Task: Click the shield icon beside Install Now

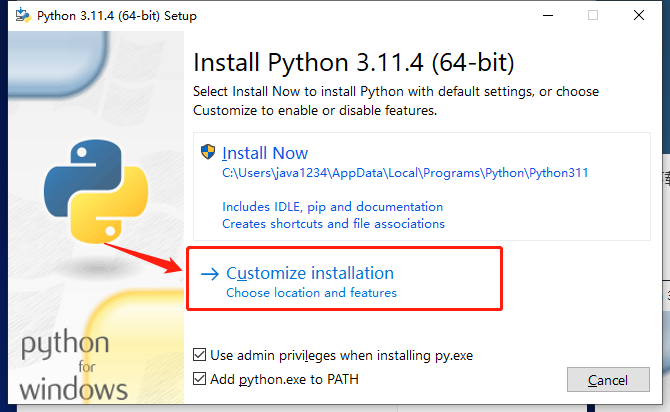Action: click(x=208, y=153)
